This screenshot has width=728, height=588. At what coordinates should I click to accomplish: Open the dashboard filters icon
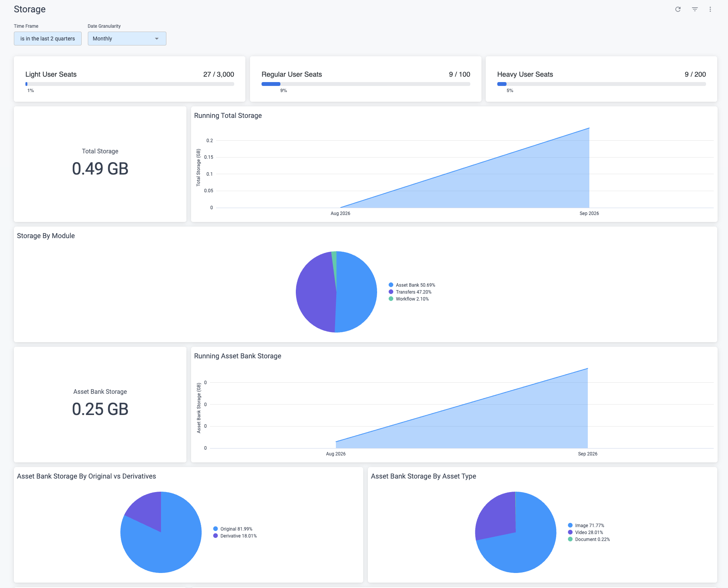[695, 9]
